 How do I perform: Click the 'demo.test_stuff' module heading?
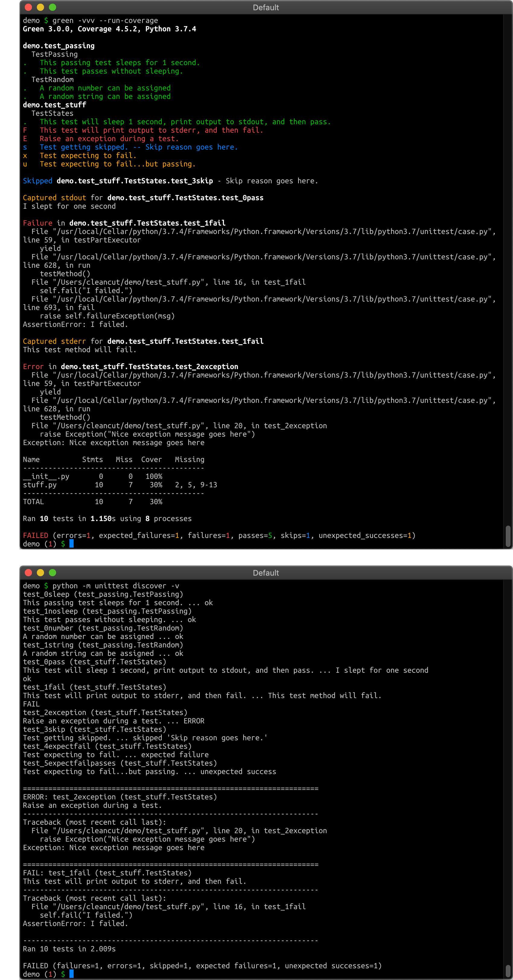coord(54,105)
